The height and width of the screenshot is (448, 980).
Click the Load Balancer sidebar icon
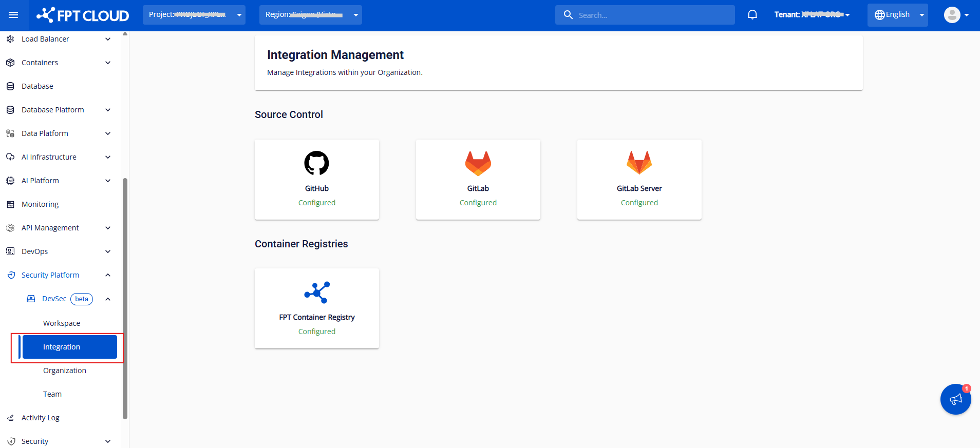click(x=10, y=39)
